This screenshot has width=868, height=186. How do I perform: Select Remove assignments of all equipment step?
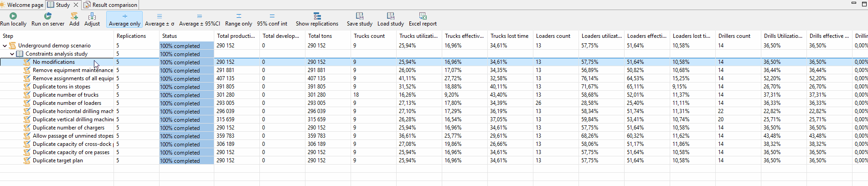[x=73, y=78]
